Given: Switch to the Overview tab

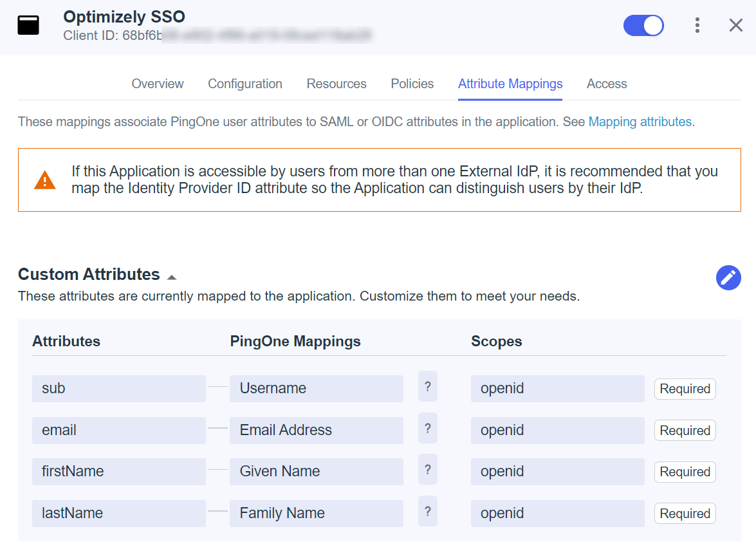Looking at the screenshot, I should [158, 84].
